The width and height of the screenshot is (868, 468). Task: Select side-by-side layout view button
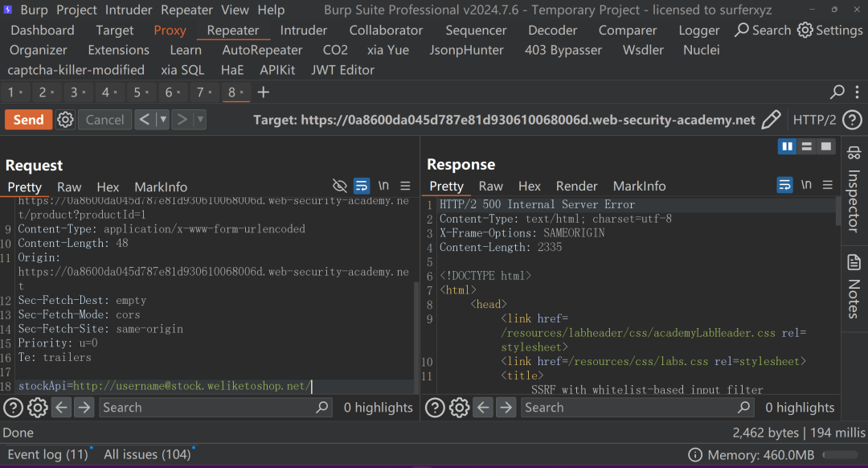click(x=787, y=146)
